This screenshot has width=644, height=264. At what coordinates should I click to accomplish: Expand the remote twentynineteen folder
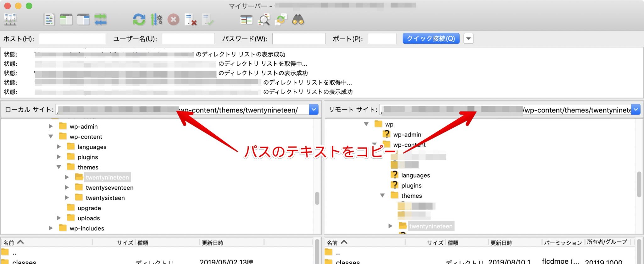(x=390, y=226)
